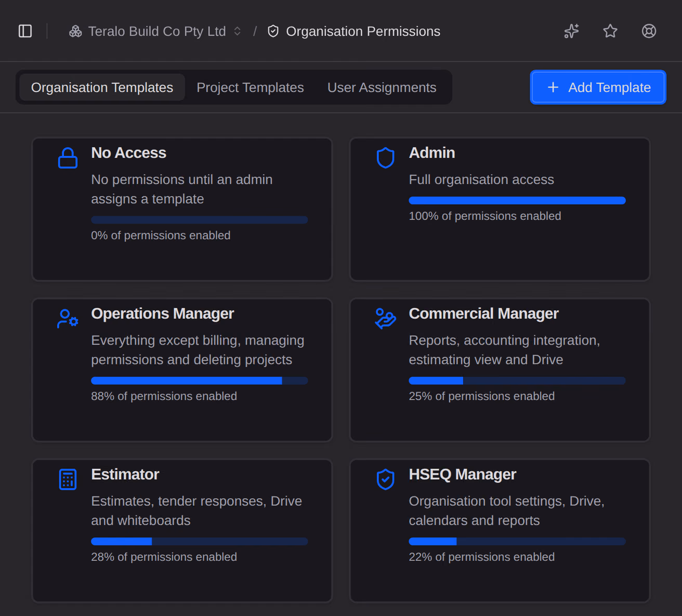
Task: Click the Add Template button
Action: tap(598, 87)
